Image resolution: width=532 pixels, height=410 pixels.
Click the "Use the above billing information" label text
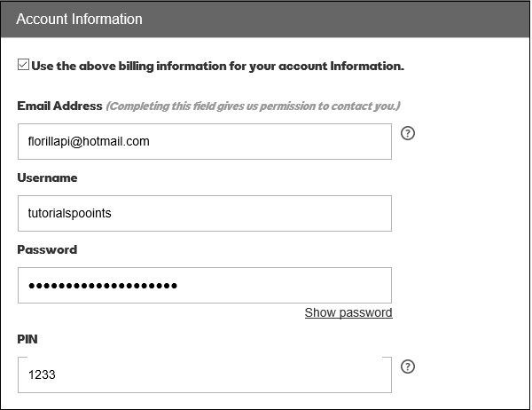point(218,65)
